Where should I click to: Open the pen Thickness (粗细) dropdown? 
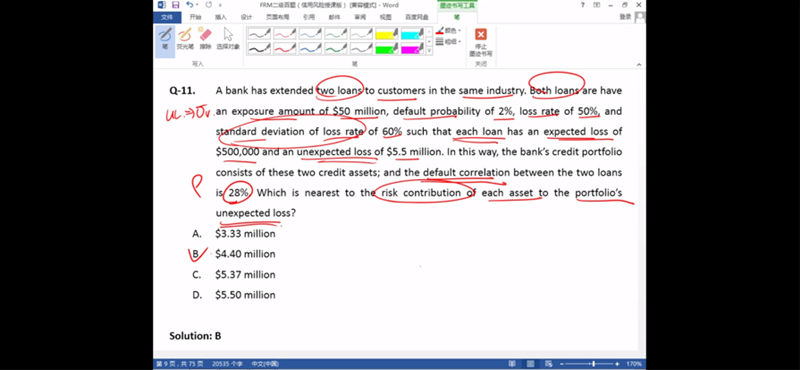click(448, 41)
